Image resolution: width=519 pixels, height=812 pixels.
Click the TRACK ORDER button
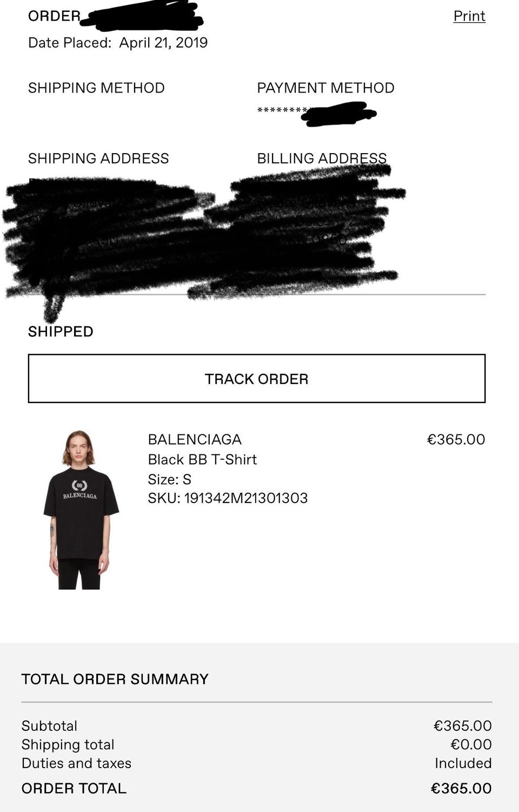[257, 379]
